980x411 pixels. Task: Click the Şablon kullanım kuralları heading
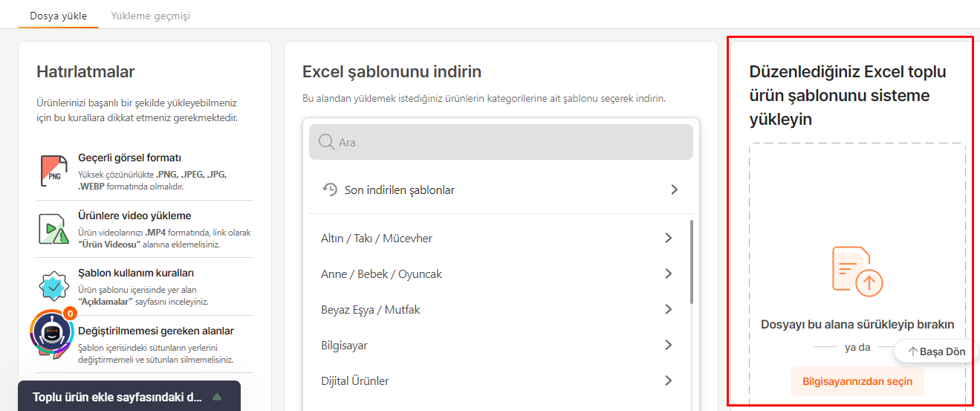[x=136, y=273]
